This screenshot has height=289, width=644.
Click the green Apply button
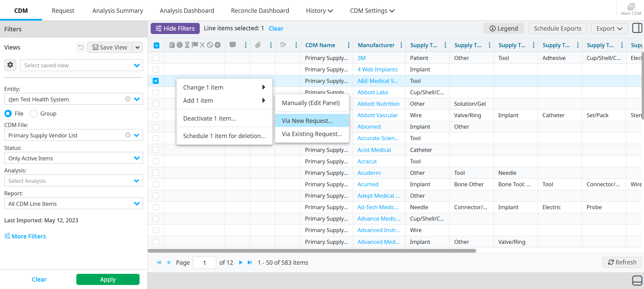108,279
